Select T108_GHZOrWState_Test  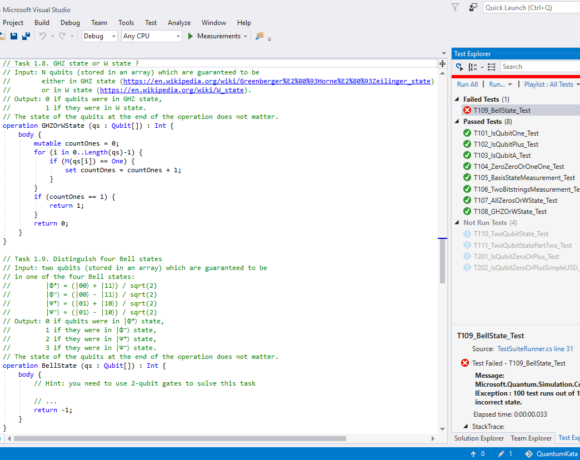click(x=510, y=212)
